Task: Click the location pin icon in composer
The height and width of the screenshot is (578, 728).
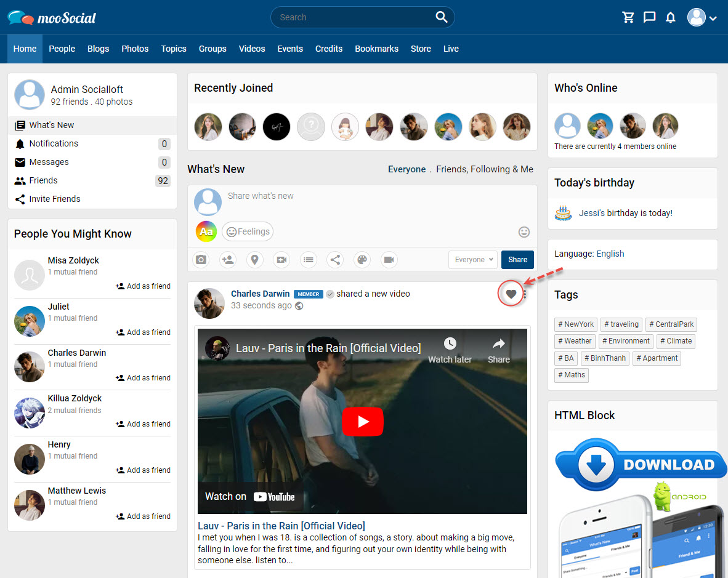Action: point(254,260)
